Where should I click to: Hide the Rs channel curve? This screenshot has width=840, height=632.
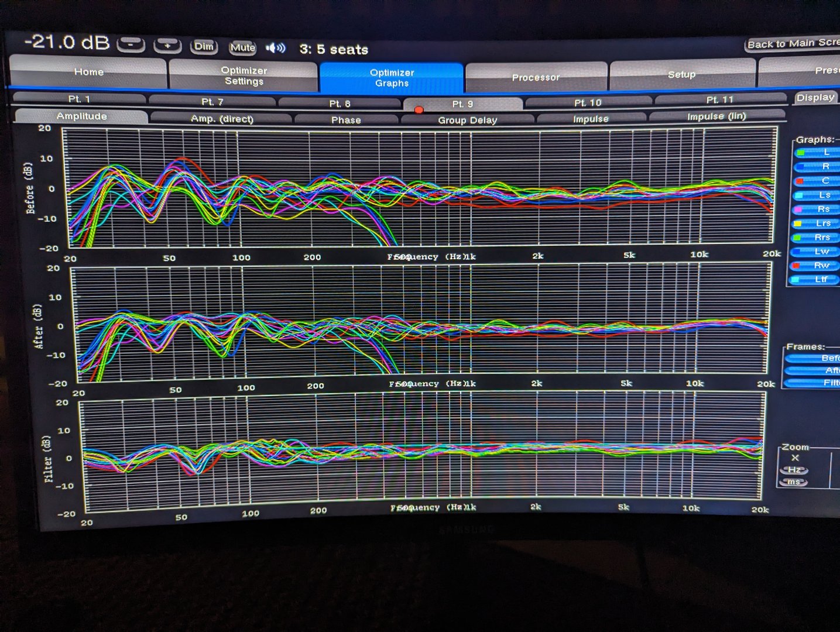(817, 209)
